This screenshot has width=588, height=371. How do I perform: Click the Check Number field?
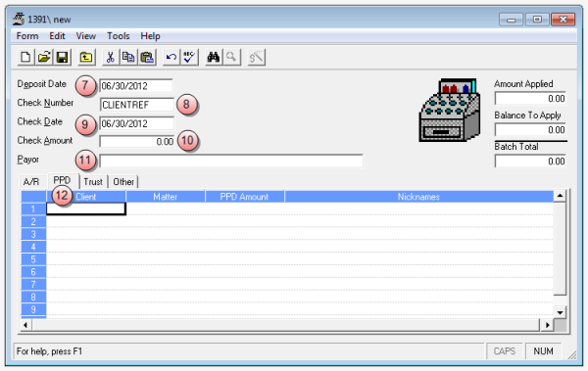(137, 105)
